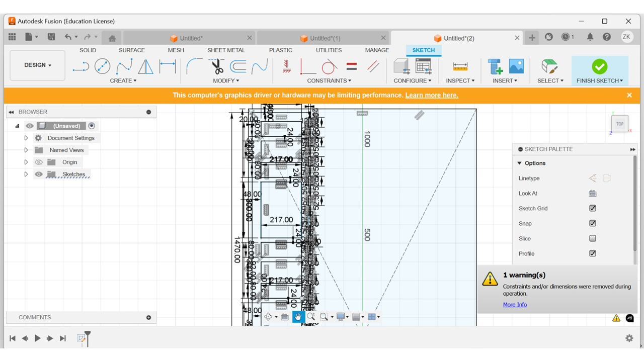
Task: Open the Configure model icon
Action: 401,66
